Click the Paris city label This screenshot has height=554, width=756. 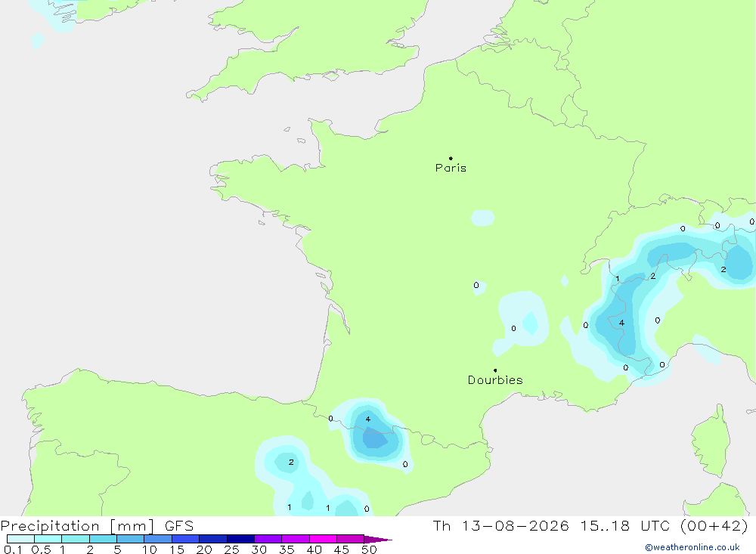coord(451,169)
